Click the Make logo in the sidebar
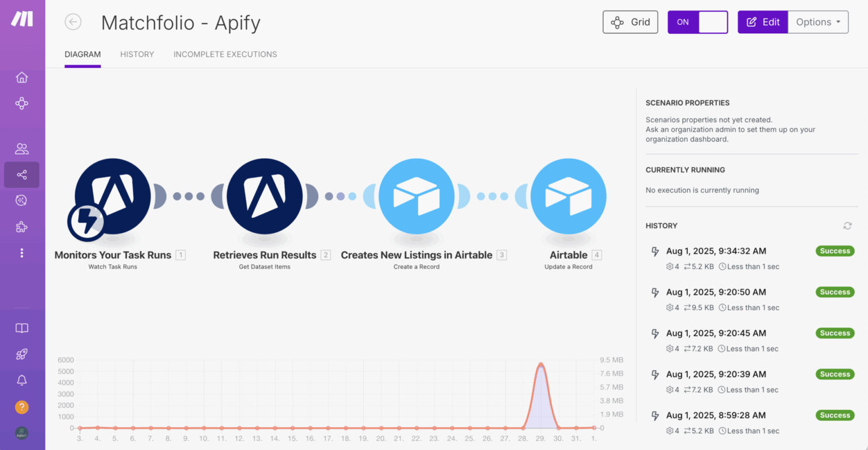The image size is (868, 450). tap(22, 19)
